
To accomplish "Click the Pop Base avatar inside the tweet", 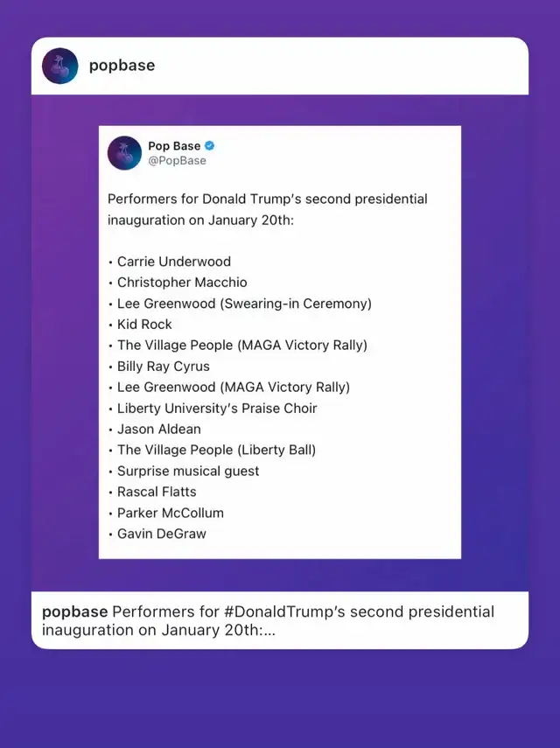I will 124,153.
